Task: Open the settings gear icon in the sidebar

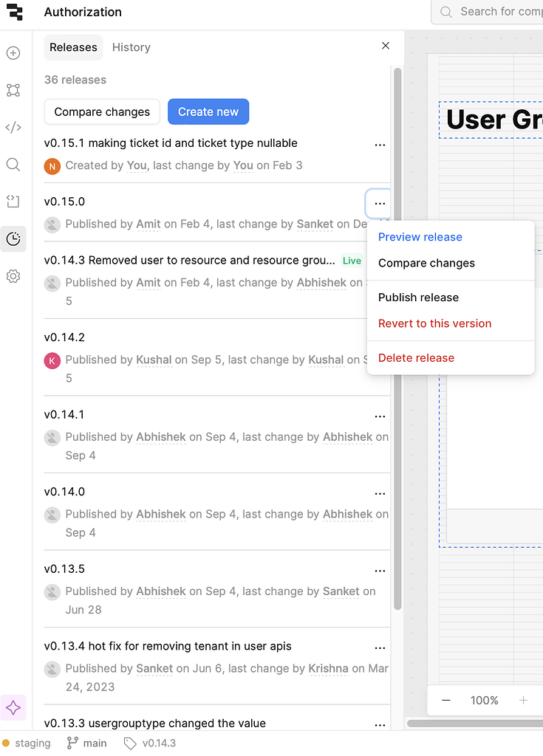Action: [x=13, y=275]
